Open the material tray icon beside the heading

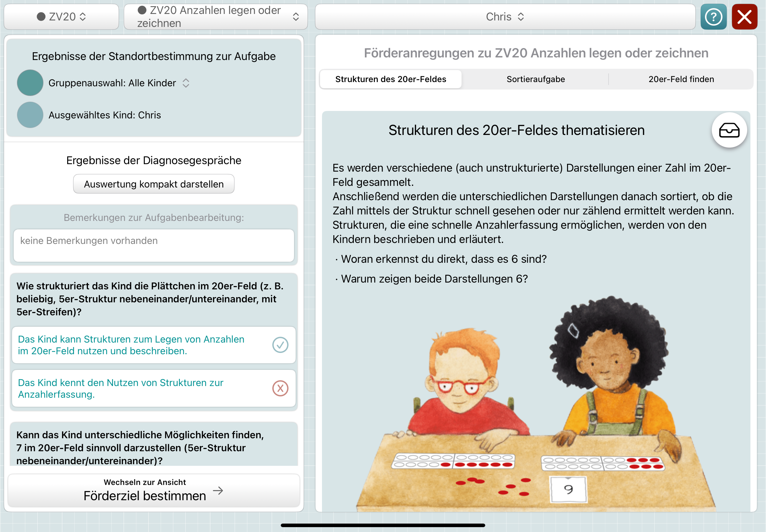pos(729,130)
